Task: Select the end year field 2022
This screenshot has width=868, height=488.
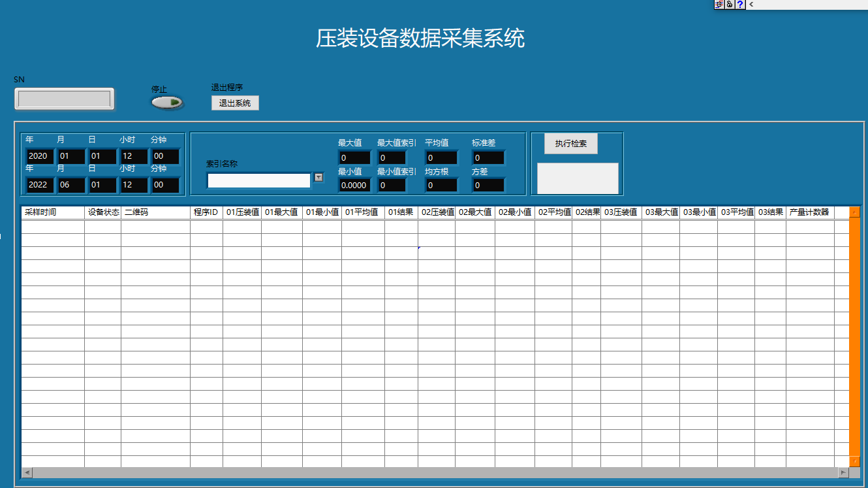Action: [x=40, y=185]
